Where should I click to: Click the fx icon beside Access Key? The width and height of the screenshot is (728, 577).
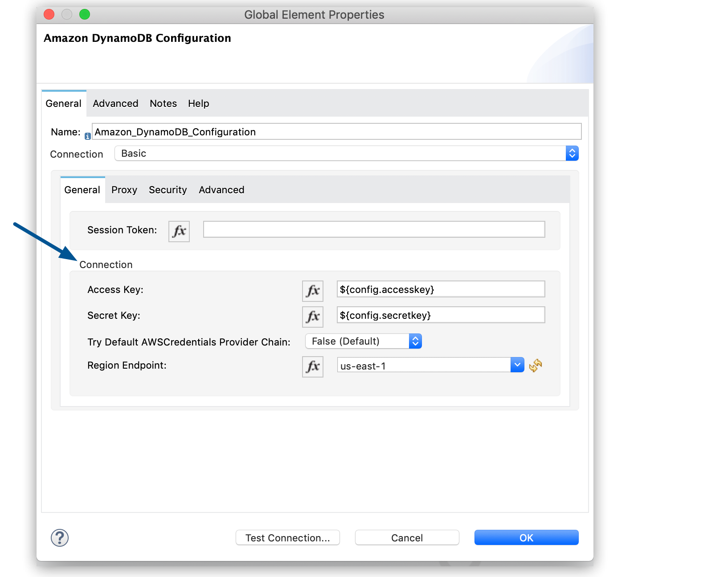312,291
